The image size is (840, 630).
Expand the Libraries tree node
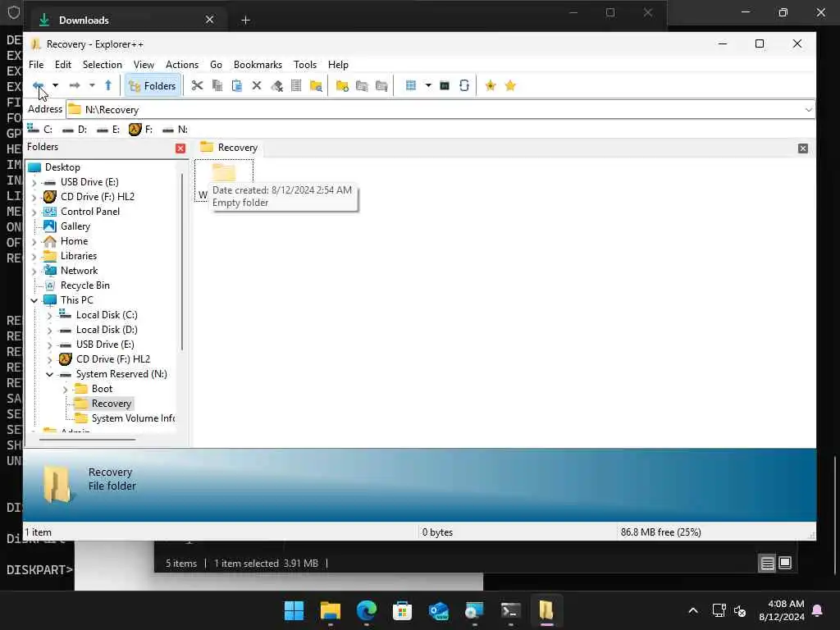34,257
